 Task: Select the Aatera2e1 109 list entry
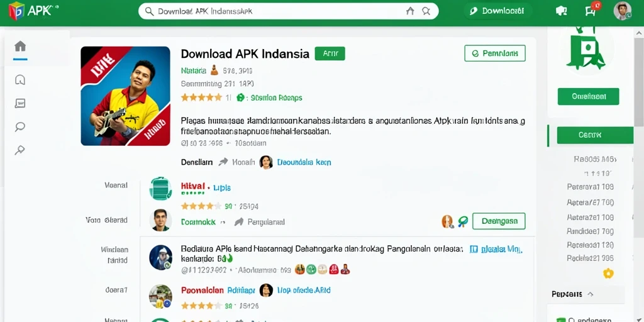pos(590,217)
